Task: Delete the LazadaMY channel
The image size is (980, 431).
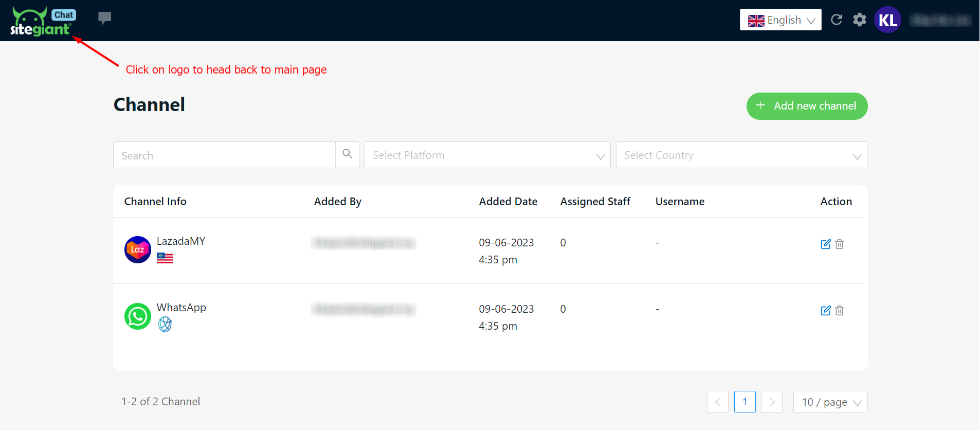Action: pos(839,244)
